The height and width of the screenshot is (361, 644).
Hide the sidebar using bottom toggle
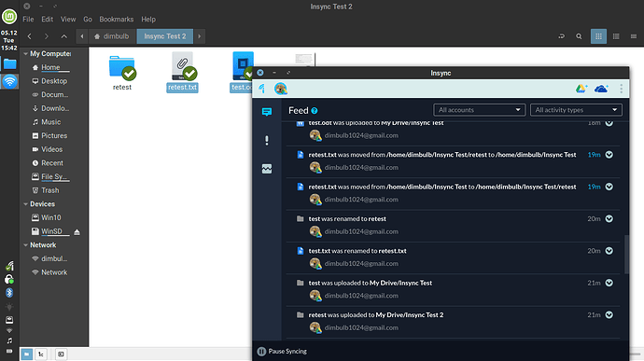pos(61,354)
